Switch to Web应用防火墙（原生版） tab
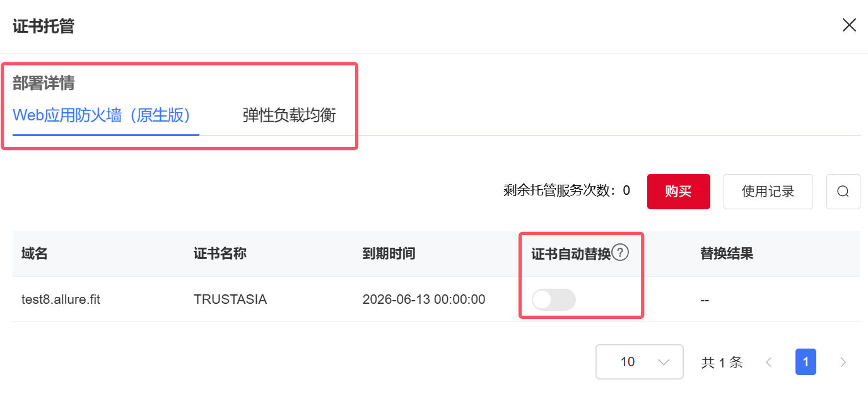Viewport: 868px width, 399px height. [102, 115]
